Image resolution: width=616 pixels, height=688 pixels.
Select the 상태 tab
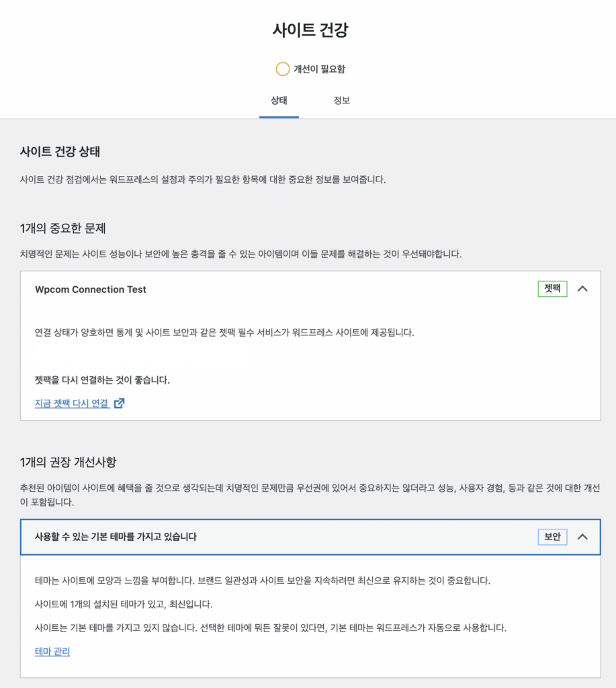pos(279,100)
